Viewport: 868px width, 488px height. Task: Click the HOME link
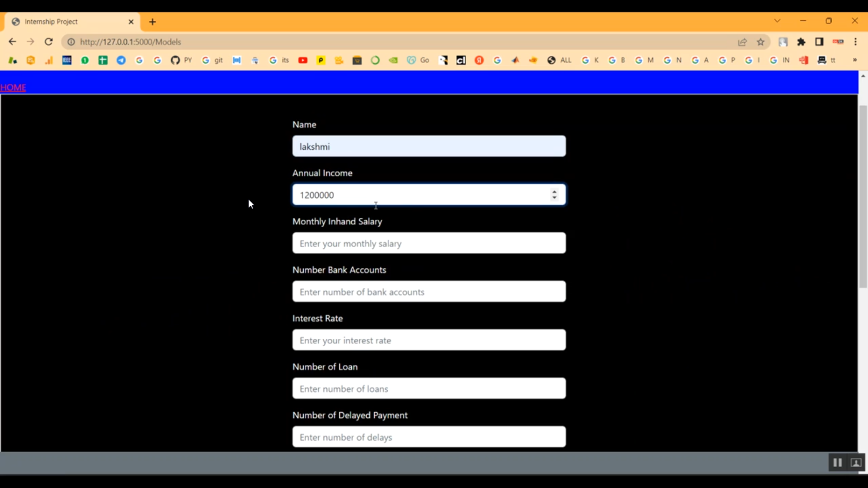pyautogui.click(x=13, y=87)
